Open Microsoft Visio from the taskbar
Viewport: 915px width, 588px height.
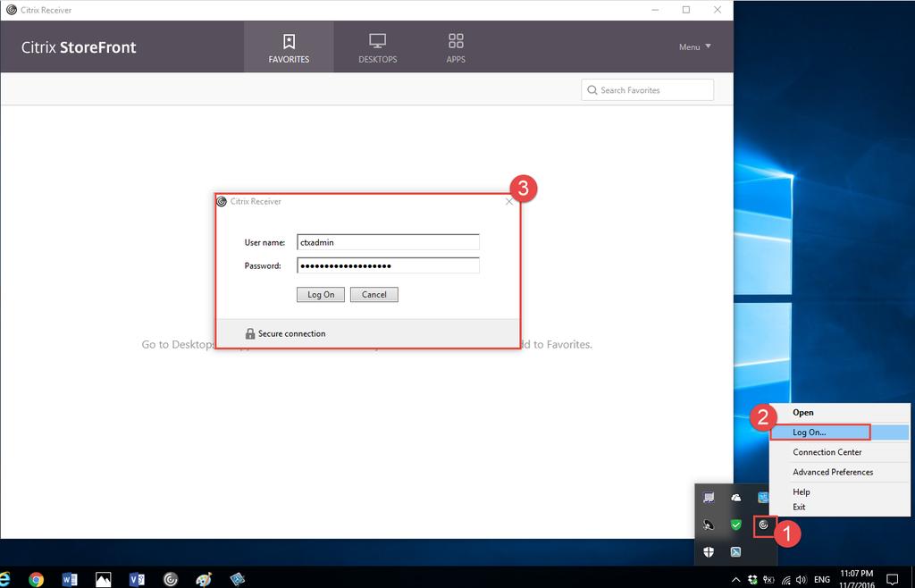137,579
